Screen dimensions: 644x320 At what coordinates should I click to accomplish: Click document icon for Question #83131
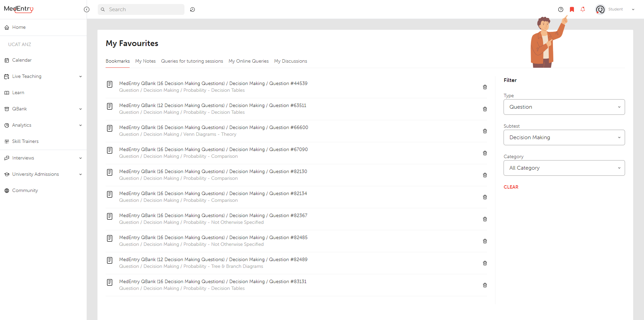110,282
